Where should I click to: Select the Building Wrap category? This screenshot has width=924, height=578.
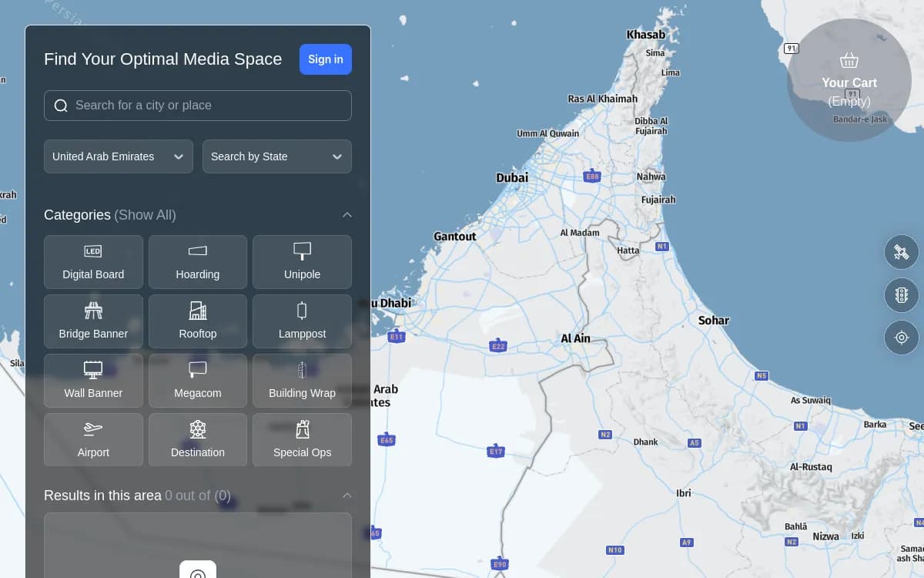(x=302, y=381)
